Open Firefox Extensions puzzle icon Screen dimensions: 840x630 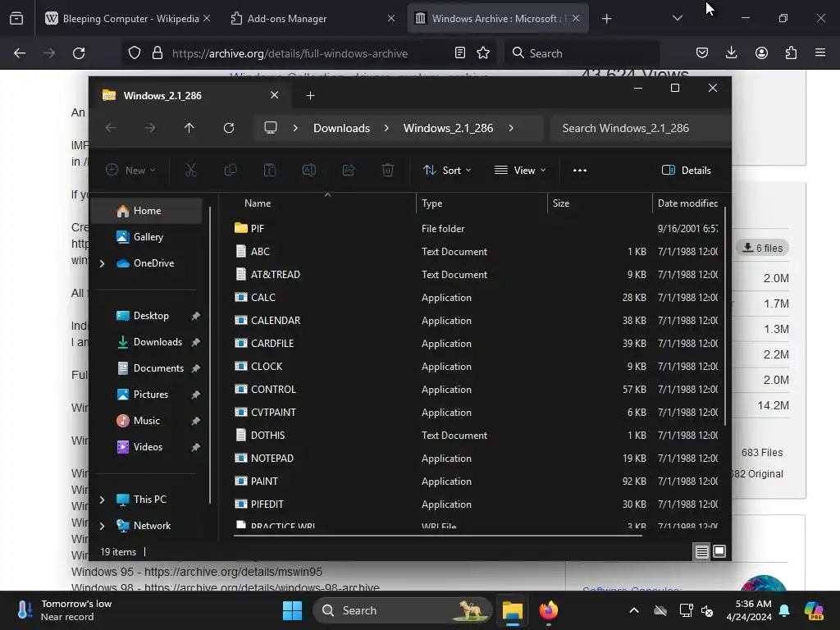[791, 53]
